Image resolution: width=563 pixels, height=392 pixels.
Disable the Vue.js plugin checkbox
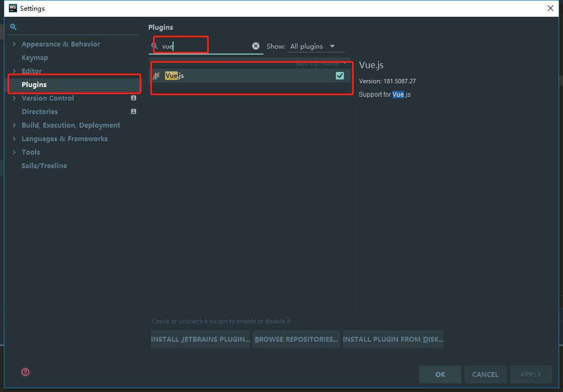pyautogui.click(x=340, y=76)
